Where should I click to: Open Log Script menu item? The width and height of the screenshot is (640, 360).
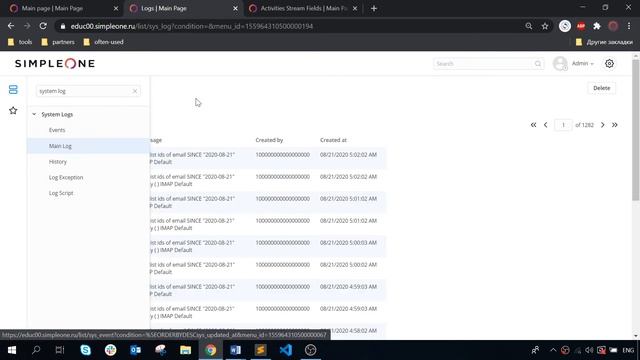[x=61, y=193]
